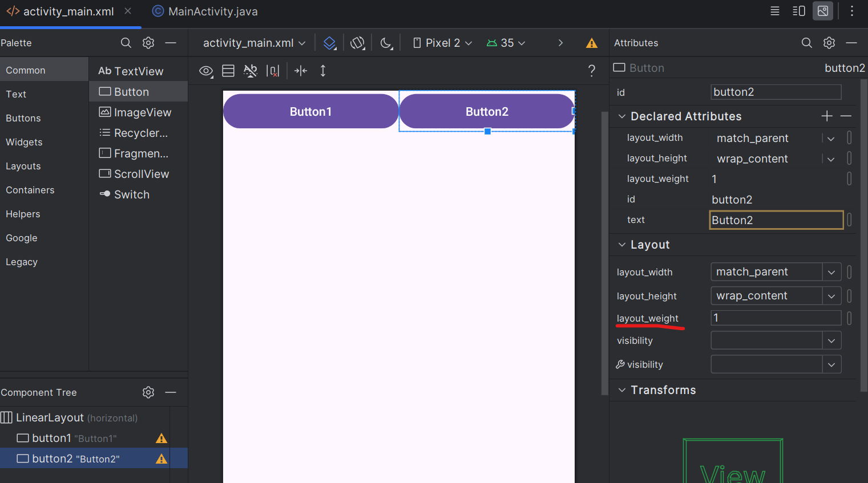Select design surface layers icon
Viewport: 868px width, 483px height.
click(x=330, y=43)
